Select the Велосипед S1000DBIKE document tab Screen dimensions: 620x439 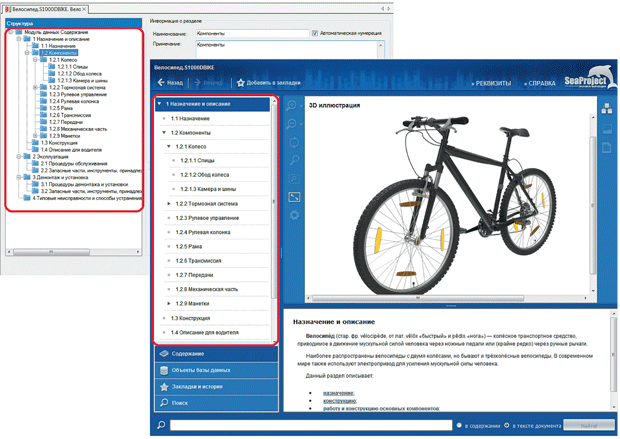coord(45,9)
